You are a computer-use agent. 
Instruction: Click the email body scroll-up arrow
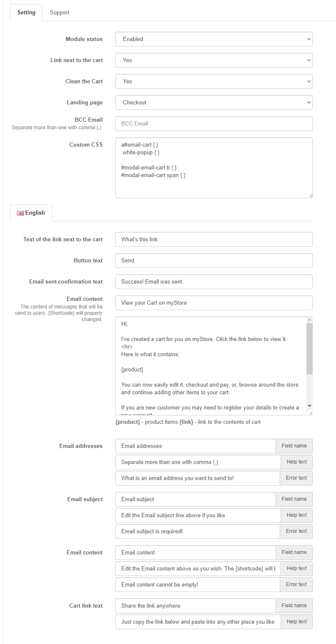309,320
